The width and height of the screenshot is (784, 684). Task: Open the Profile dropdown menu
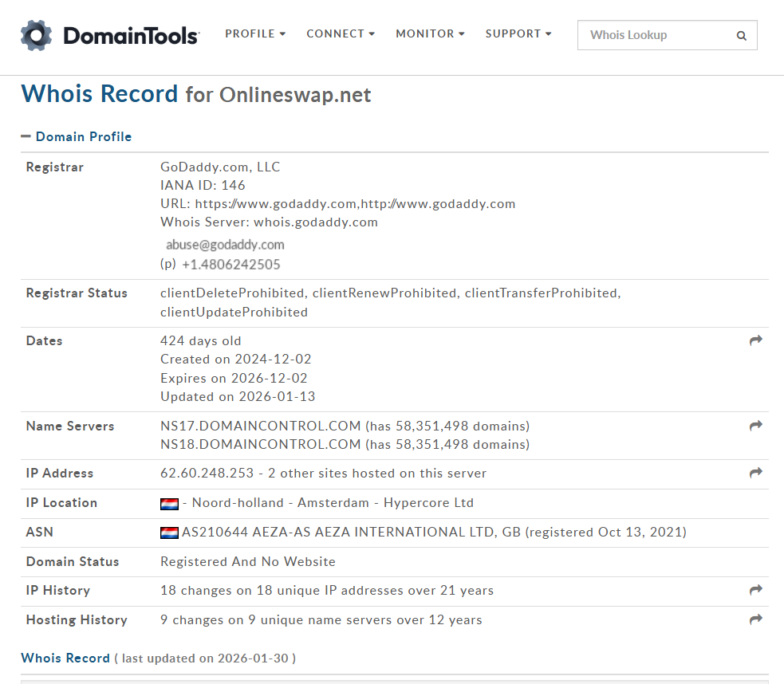255,33
